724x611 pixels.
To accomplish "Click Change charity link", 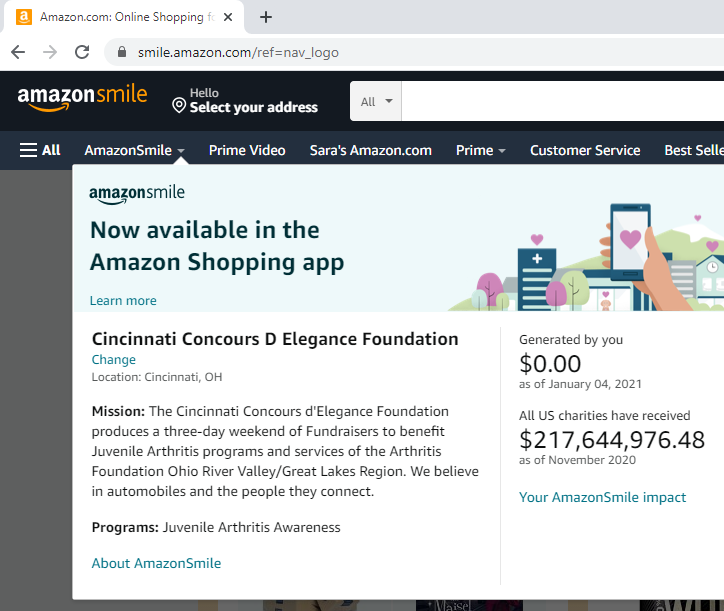I will click(113, 359).
